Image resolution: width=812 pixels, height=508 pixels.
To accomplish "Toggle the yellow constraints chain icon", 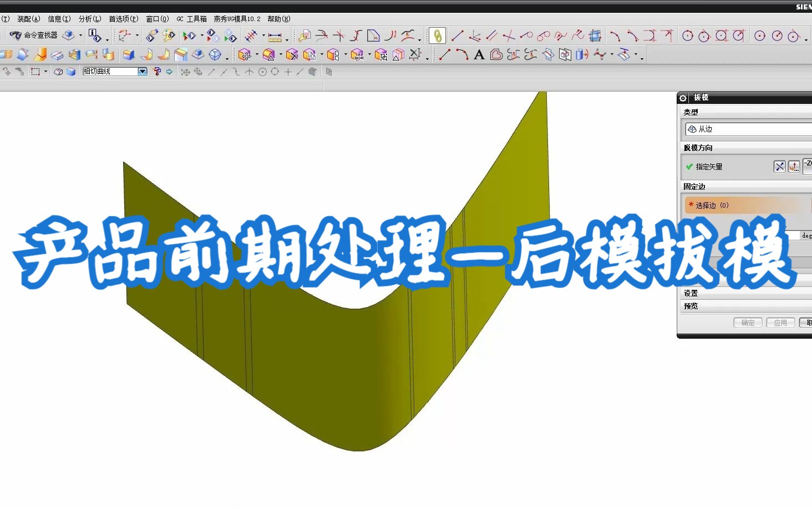I will [437, 35].
